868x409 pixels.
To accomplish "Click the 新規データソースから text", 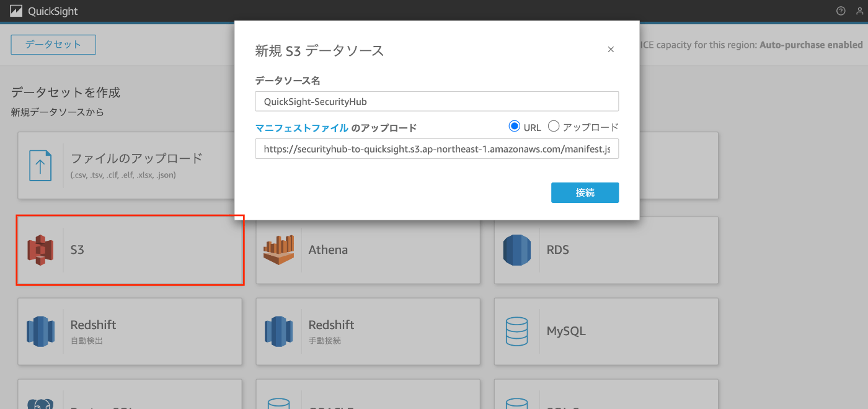I will 58,112.
